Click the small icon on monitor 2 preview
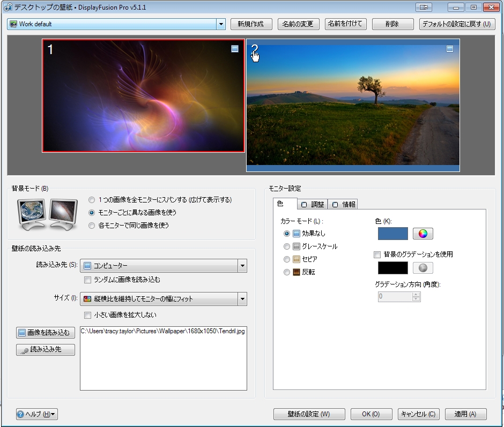The height and width of the screenshot is (427, 504). (450, 49)
